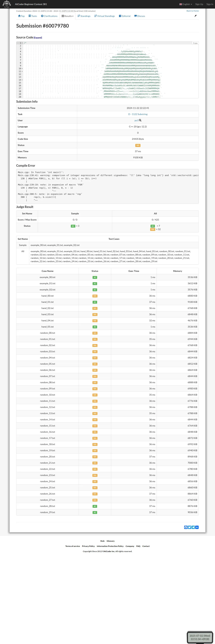215x644 pixels.
Task: Click the magnifier icon next to user po1
Action: 140,120
